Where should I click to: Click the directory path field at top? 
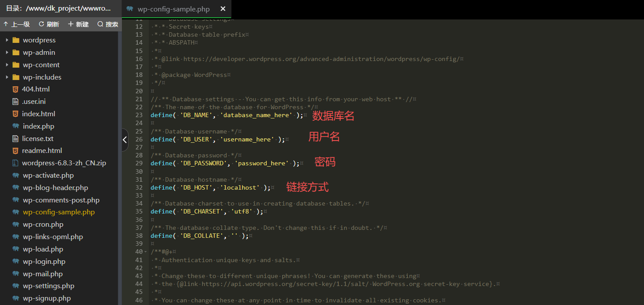pyautogui.click(x=60, y=8)
